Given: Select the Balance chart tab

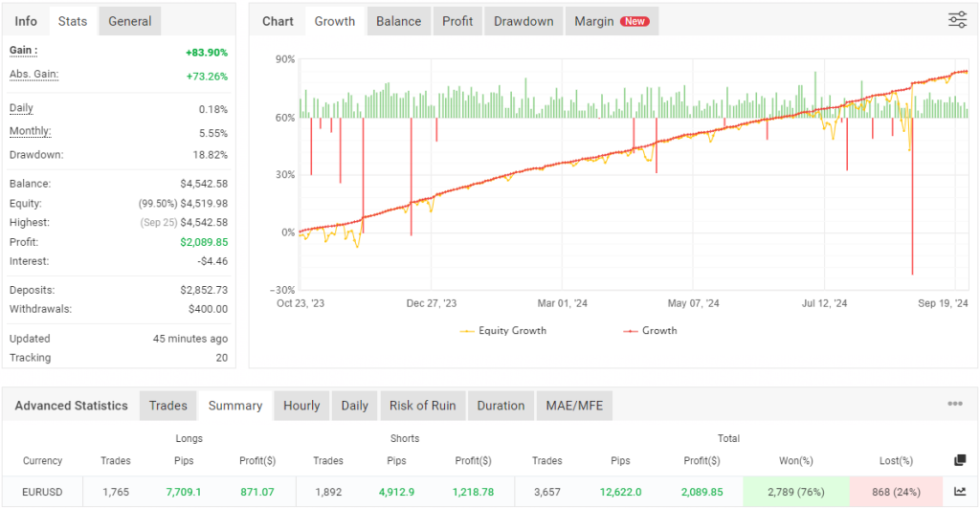Looking at the screenshot, I should click(400, 21).
